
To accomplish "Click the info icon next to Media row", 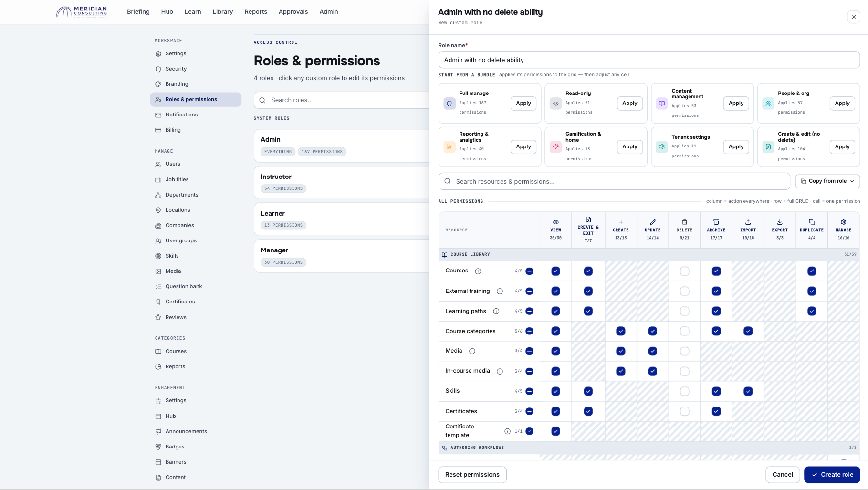I will click(x=472, y=351).
